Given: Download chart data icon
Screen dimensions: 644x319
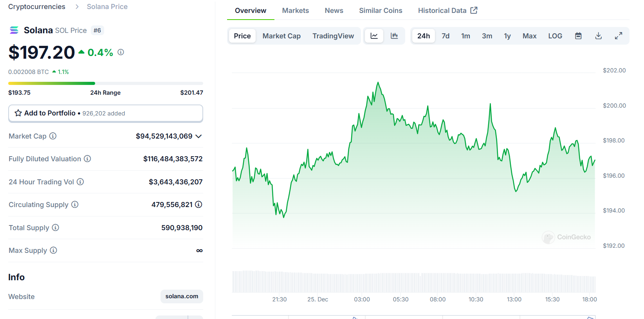Looking at the screenshot, I should [x=599, y=36].
